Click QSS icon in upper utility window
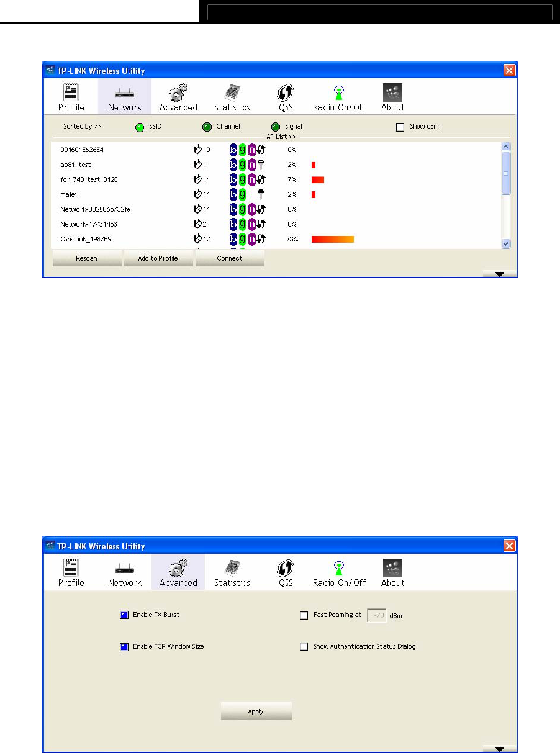 pos(286,97)
